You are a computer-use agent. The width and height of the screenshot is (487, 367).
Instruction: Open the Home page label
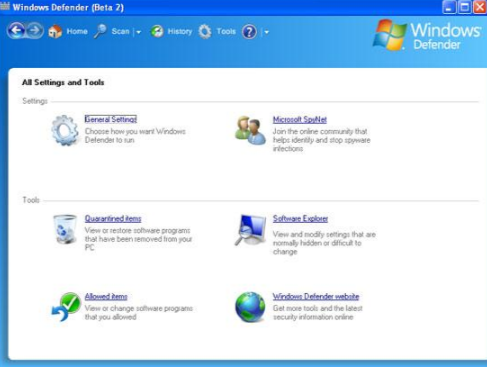coord(77,31)
